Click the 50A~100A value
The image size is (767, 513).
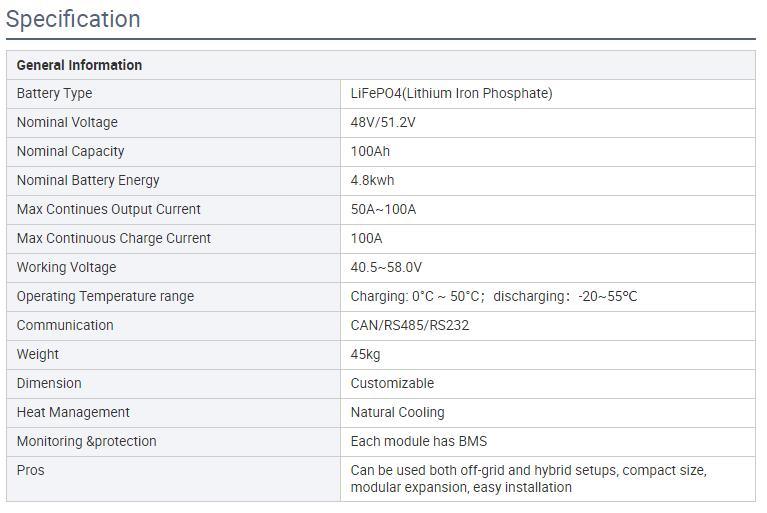coord(383,209)
